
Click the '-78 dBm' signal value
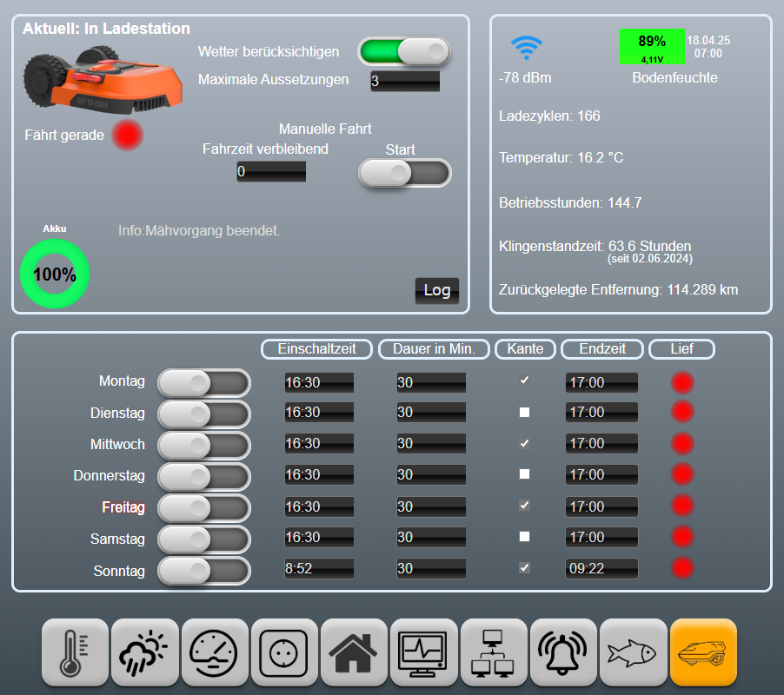point(525,78)
